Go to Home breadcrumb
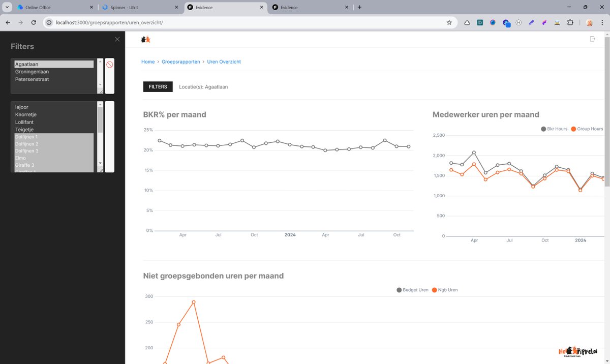 pyautogui.click(x=148, y=62)
